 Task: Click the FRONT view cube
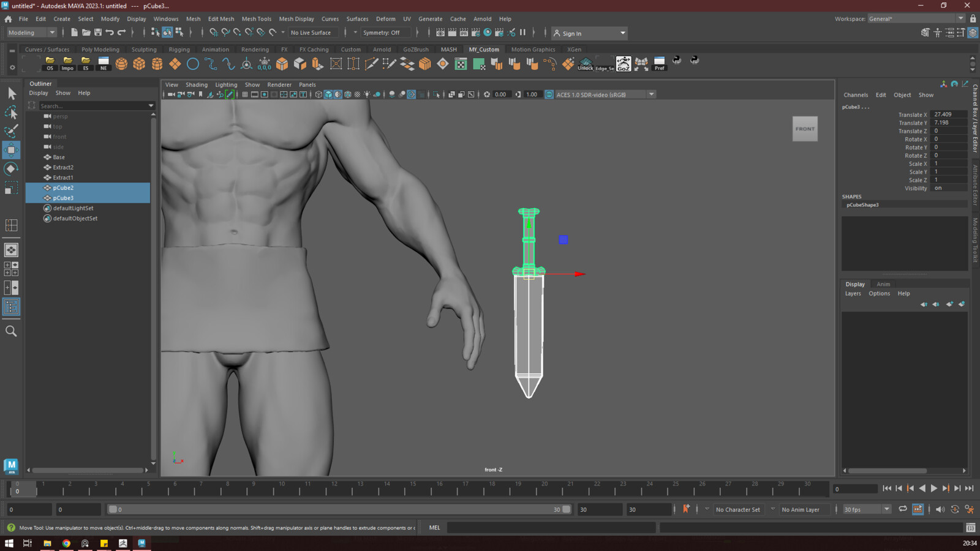[805, 129]
